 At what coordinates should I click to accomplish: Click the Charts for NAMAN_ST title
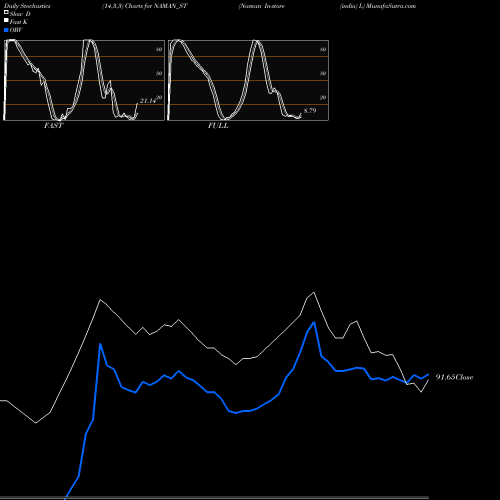click(156, 6)
